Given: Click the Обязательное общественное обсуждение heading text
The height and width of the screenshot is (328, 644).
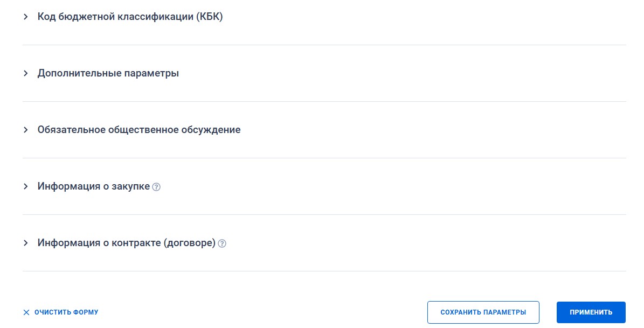Looking at the screenshot, I should [139, 130].
